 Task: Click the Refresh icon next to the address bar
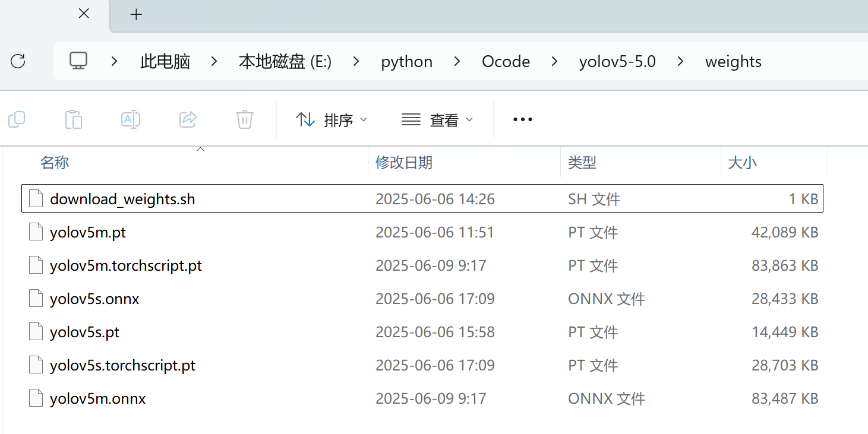(x=18, y=61)
